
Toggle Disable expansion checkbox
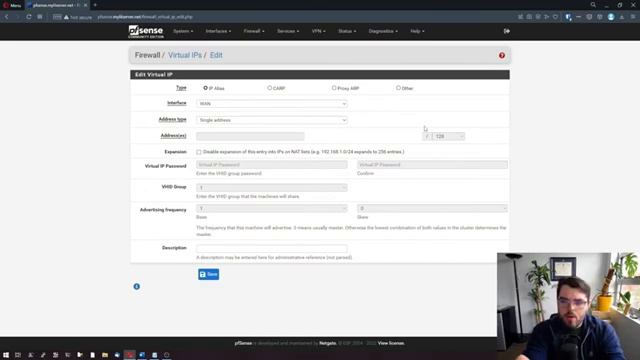(x=199, y=152)
